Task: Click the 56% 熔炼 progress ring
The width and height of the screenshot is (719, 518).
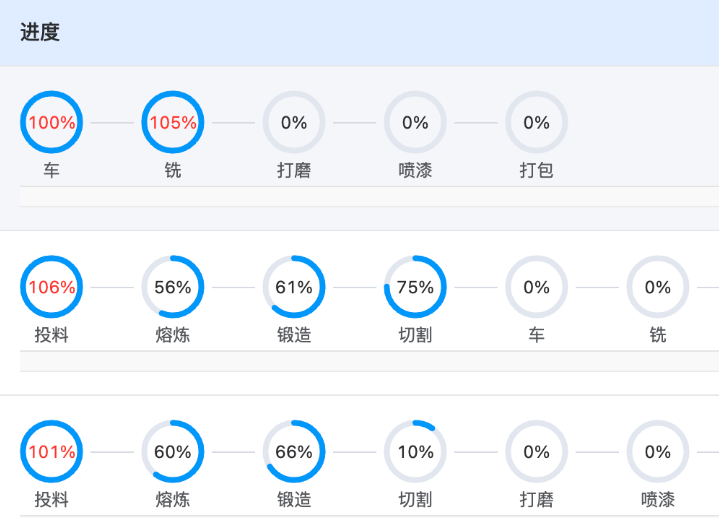Action: coord(173,287)
